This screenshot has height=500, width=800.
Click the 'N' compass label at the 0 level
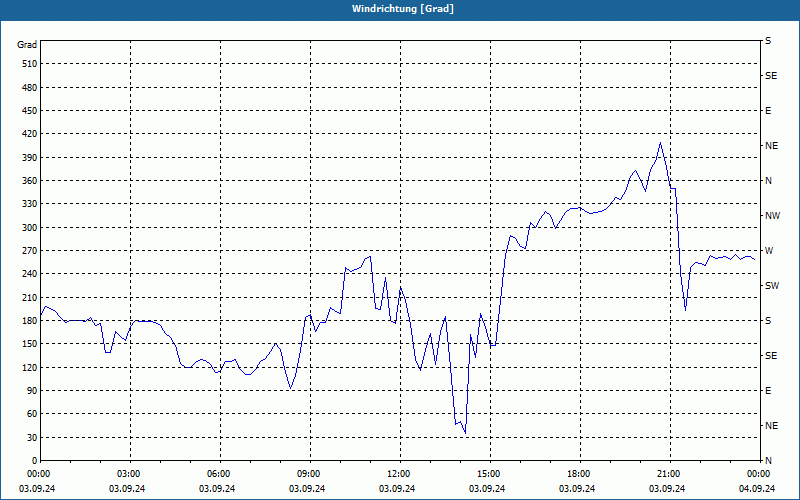(x=768, y=461)
